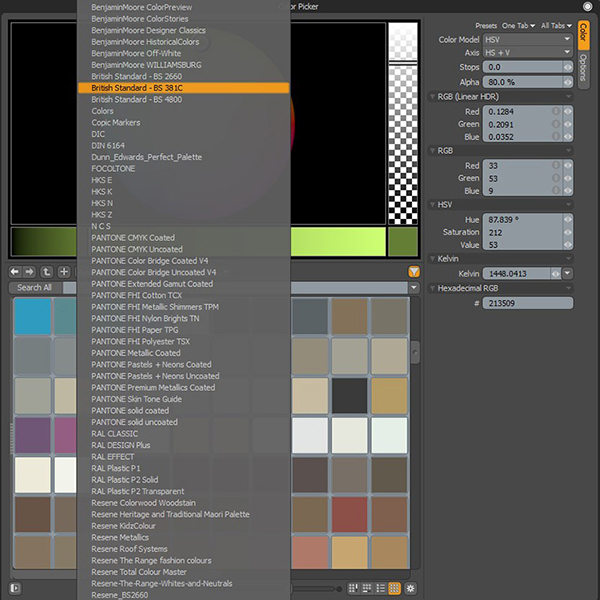600x600 pixels.
Task: Select PANTONE solid coated entry
Action: tap(183, 411)
